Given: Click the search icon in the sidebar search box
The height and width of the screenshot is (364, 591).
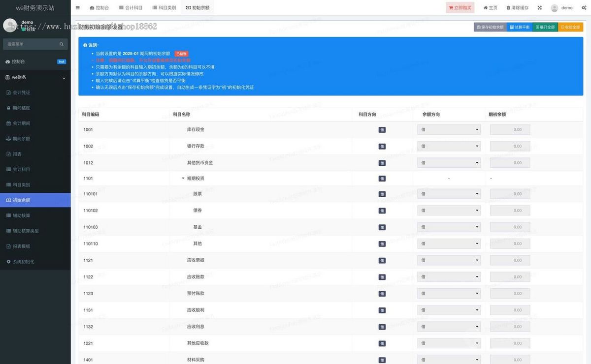Looking at the screenshot, I should tap(61, 44).
